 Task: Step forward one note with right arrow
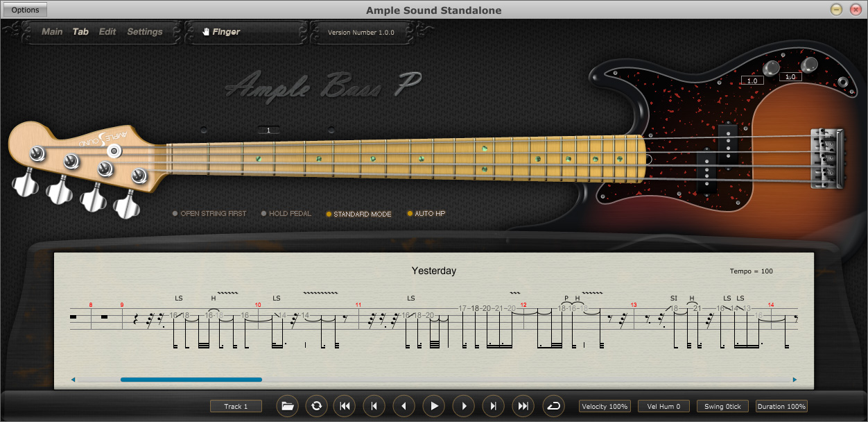tap(464, 406)
